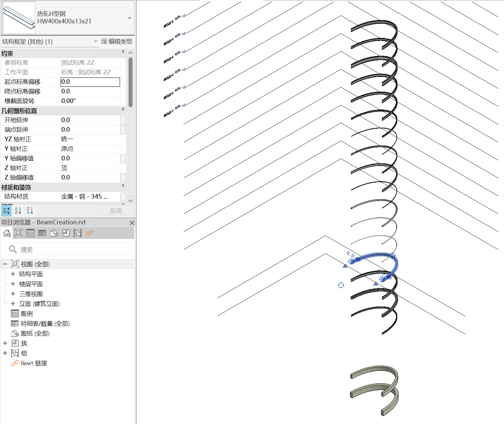
Task: Click the 起点标高偏移 value field
Action: [x=90, y=82]
